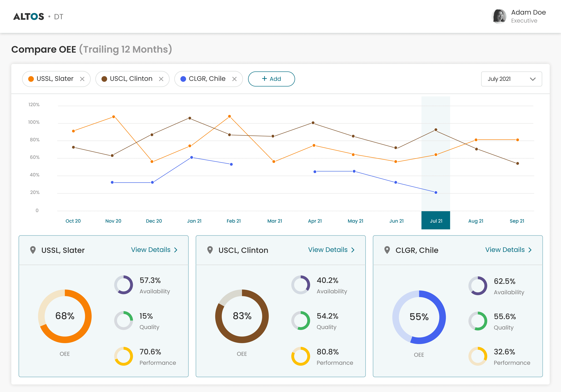This screenshot has height=392, width=561.
Task: Select the Oct 20 month label
Action: [73, 221]
